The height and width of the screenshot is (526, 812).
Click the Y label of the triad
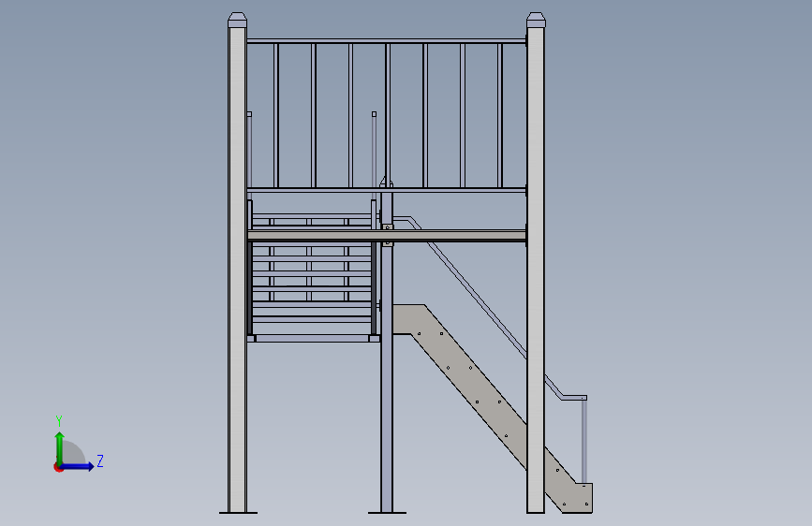pyautogui.click(x=59, y=421)
